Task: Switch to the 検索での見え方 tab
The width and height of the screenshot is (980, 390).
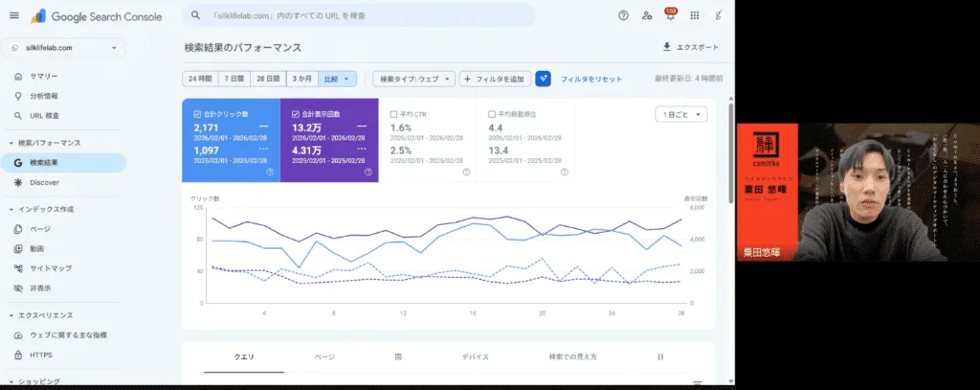Action: click(572, 357)
